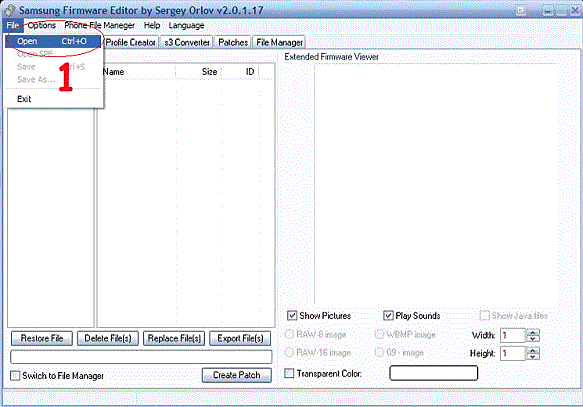Increase Height with the up arrow
This screenshot has width=583, height=407.
533,350
